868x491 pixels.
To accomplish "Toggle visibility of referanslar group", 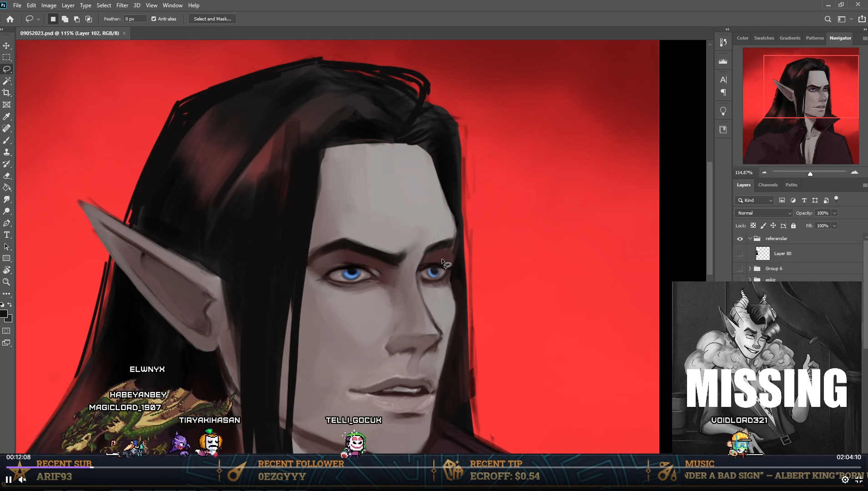I will point(740,239).
